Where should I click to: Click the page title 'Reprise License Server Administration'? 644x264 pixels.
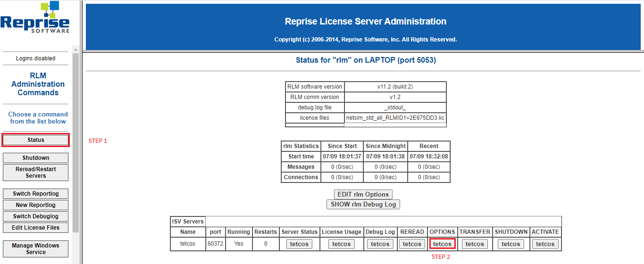[x=366, y=22]
